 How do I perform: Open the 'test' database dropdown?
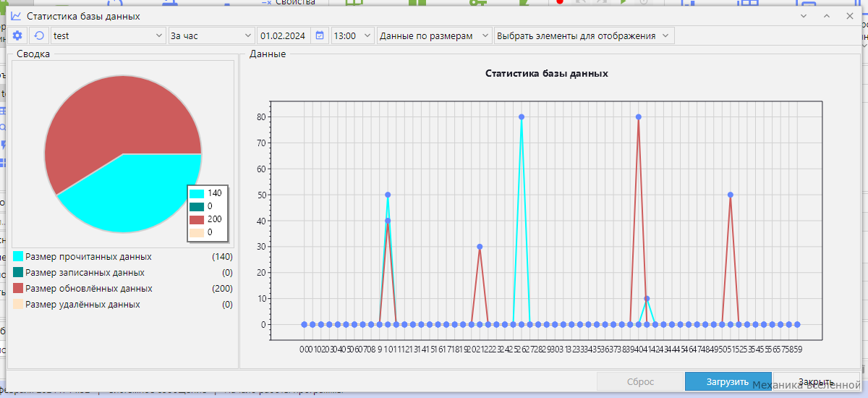coord(108,35)
